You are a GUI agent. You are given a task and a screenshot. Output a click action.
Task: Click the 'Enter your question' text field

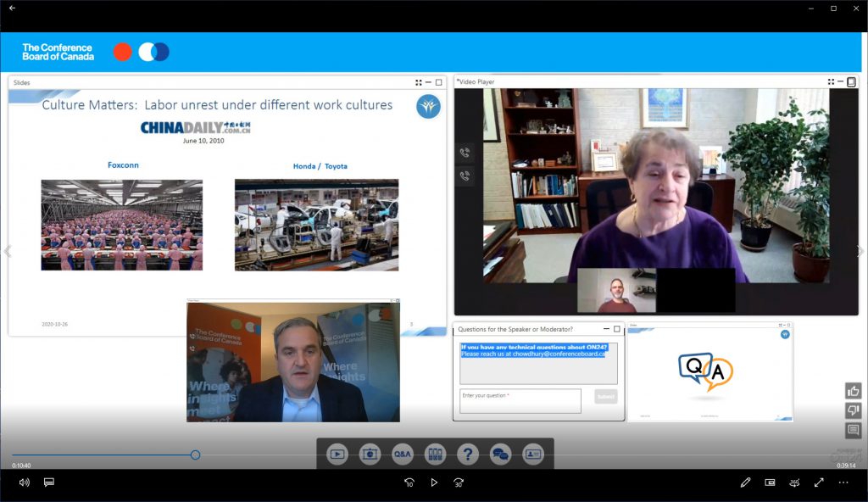(x=520, y=400)
